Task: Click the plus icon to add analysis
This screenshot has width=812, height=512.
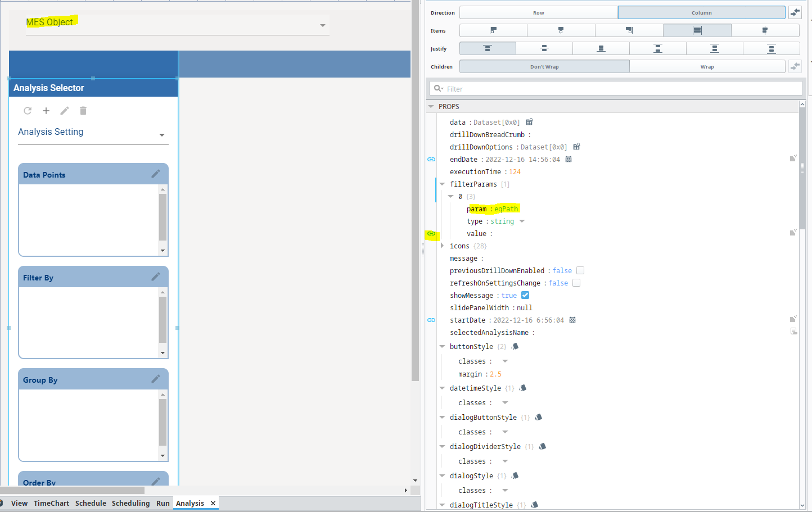Action: tap(46, 111)
